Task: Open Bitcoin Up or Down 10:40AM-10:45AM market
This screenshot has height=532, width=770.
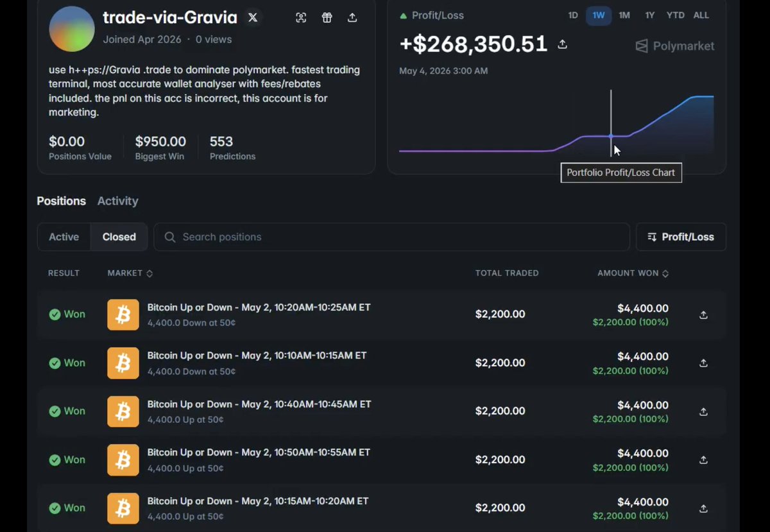Action: point(259,404)
